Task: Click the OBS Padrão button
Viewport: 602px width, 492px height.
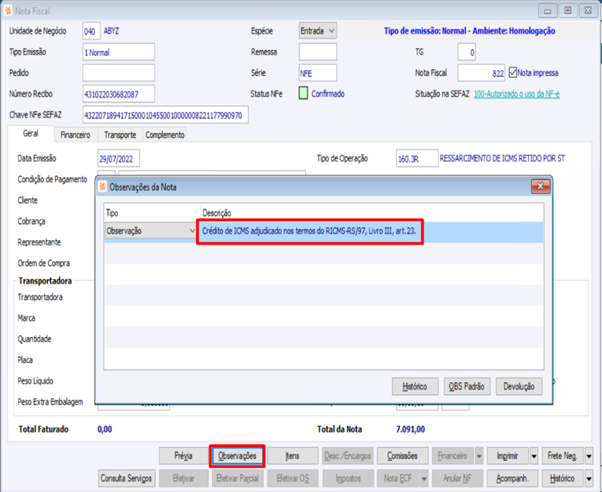Action: (467, 386)
